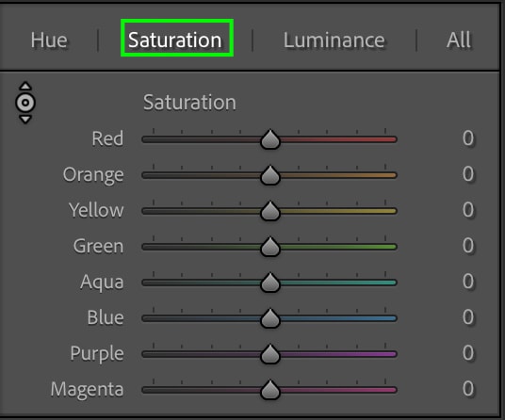Show All HSL adjustments tab
The width and height of the screenshot is (505, 420).
(x=458, y=40)
